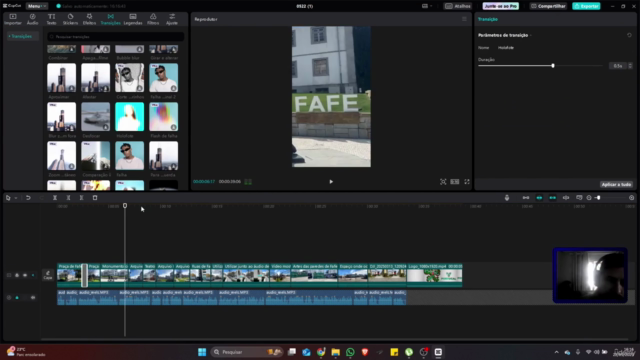640x360 pixels.
Task: Open the Atalhos shortcuts button
Action: pos(458,6)
